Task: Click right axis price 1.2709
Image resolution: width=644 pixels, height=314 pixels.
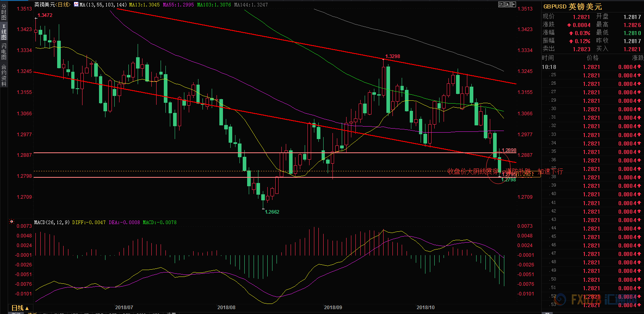Action: point(525,197)
